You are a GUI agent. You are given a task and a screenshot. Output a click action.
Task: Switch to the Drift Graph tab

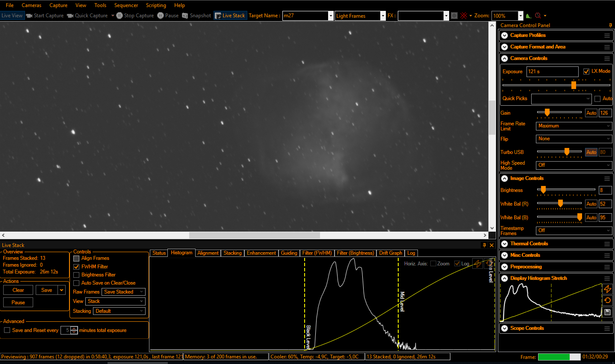(390, 253)
